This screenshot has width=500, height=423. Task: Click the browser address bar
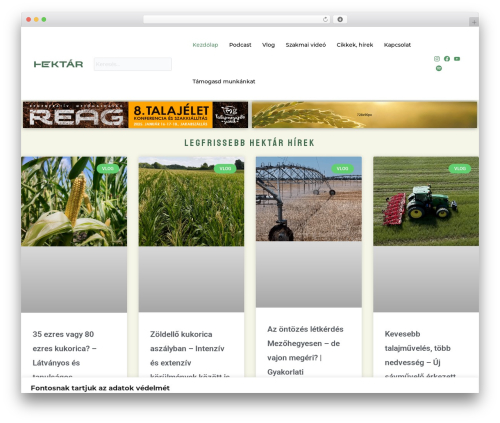click(237, 20)
